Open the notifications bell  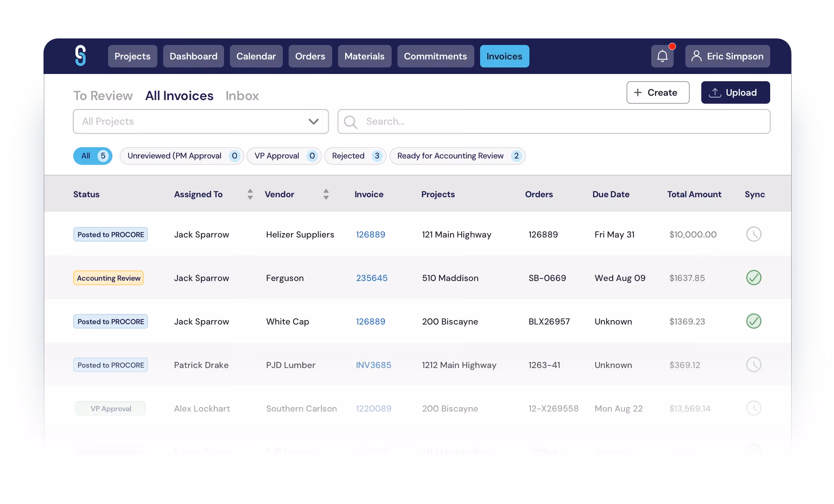click(662, 56)
